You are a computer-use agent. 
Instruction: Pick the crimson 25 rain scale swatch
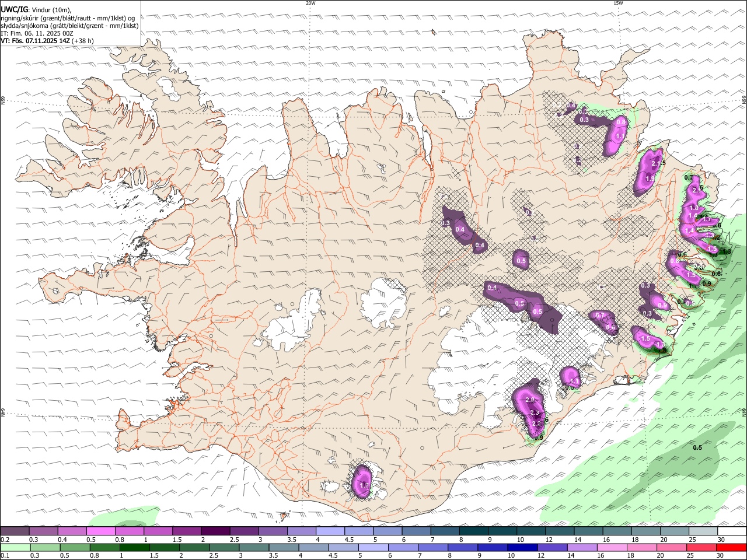(701, 547)
